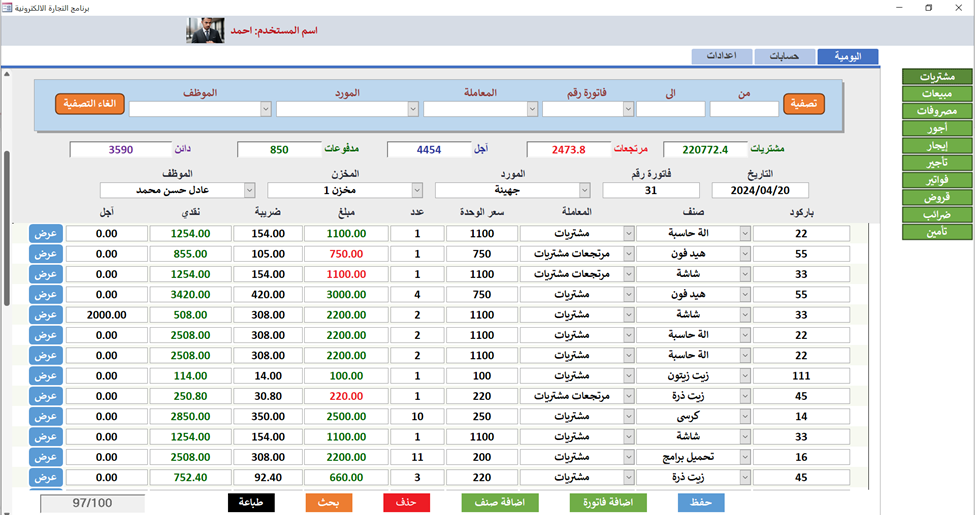Click the application icon in title bar
Image resolution: width=975 pixels, height=515 pixels.
7,7
